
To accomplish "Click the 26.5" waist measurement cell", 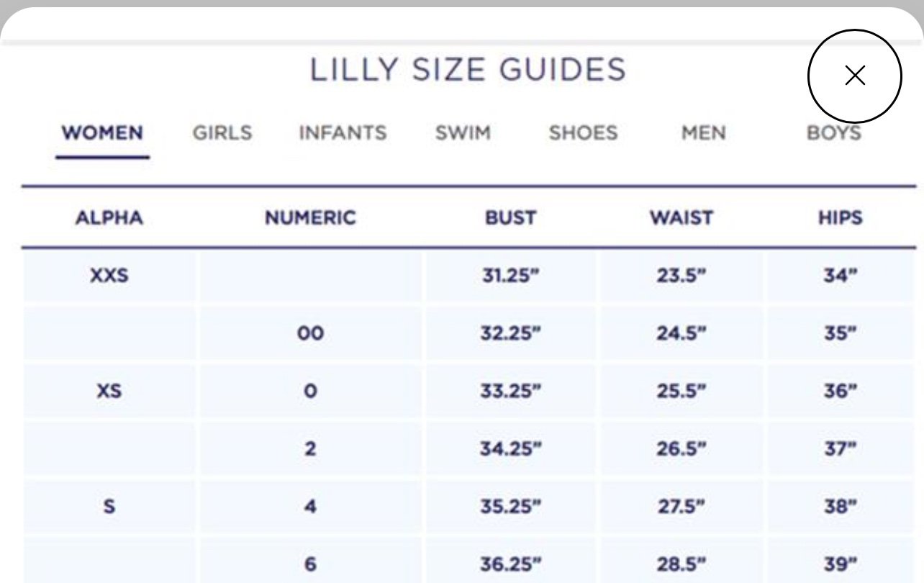I will (x=681, y=448).
